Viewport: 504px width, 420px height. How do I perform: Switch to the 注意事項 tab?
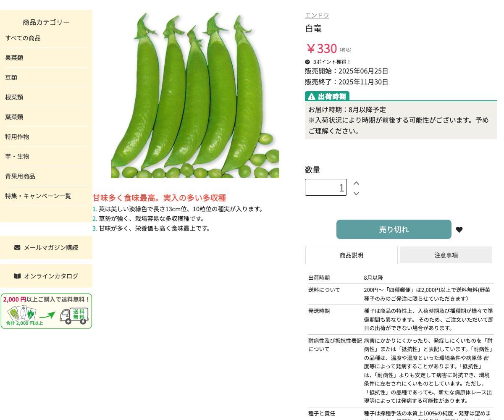pyautogui.click(x=446, y=255)
